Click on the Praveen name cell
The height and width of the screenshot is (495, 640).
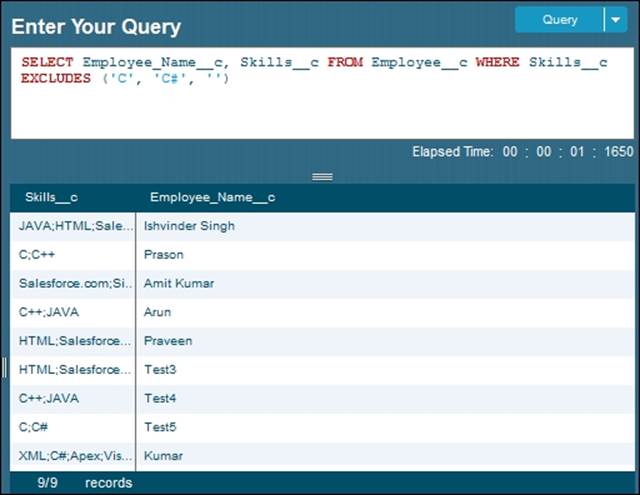pos(168,341)
